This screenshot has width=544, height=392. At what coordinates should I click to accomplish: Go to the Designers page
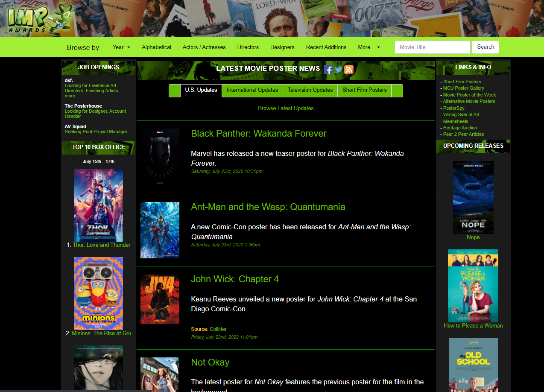[x=282, y=47]
